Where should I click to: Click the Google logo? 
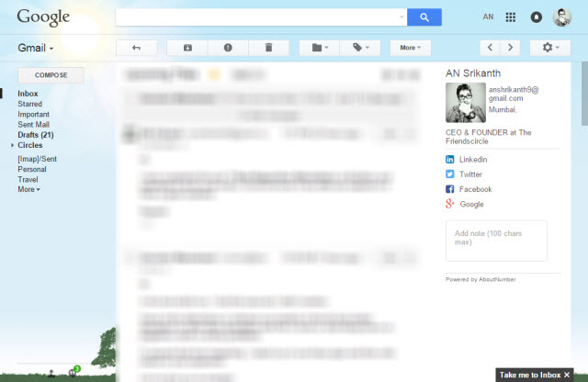[x=43, y=17]
